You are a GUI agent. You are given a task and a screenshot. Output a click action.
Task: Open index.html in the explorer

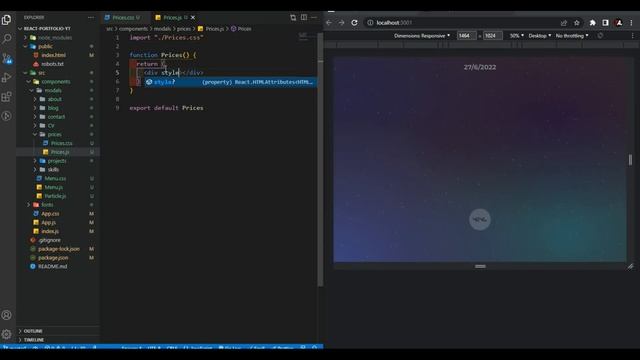53,55
